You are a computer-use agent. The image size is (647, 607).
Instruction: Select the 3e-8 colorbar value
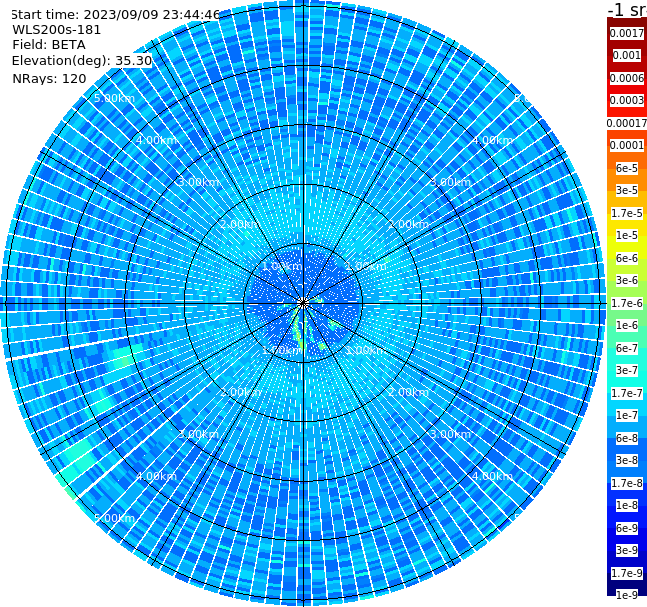(627, 460)
